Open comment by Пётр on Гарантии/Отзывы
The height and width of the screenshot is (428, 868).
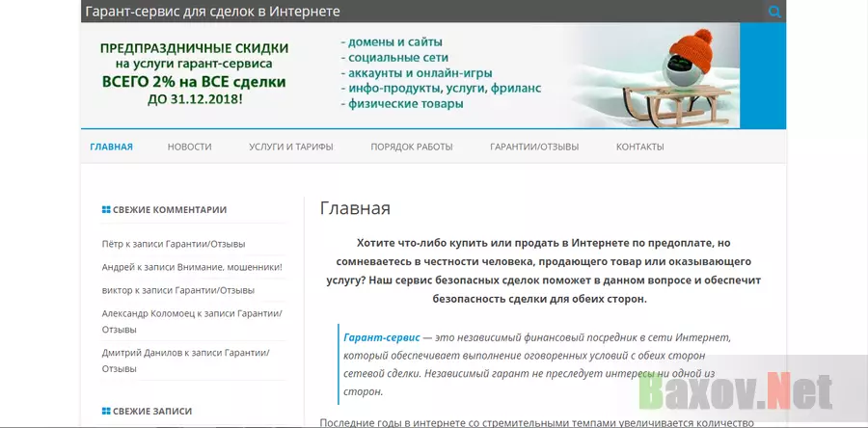click(x=174, y=244)
